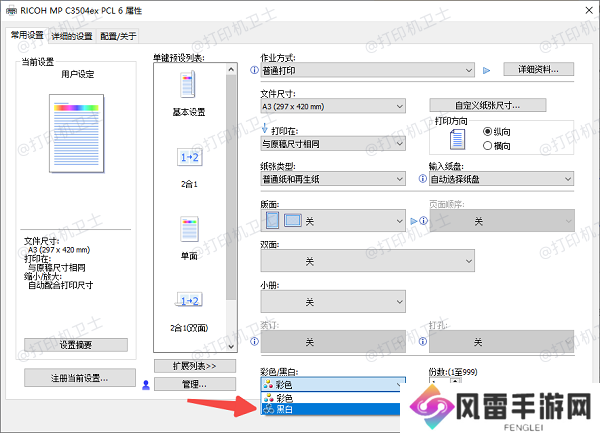
Task: Open the 输入纸盘 dropdown
Action: point(502,179)
